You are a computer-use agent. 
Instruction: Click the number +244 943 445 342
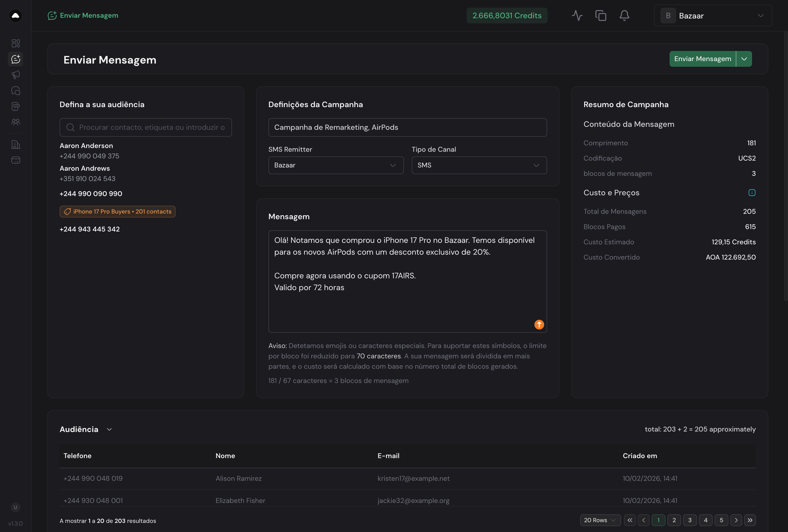click(x=90, y=229)
